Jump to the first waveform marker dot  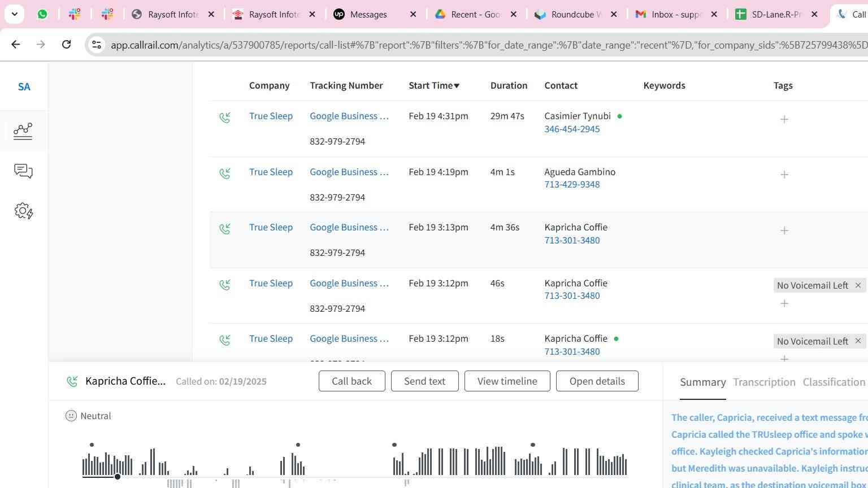click(92, 445)
